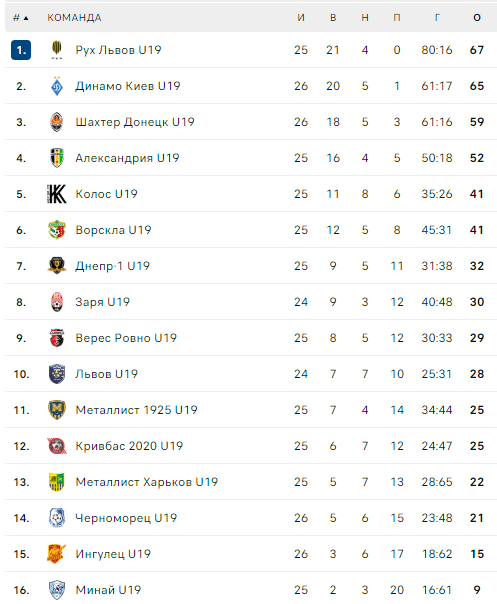Follow the Верес Ровно U19 link

tap(126, 338)
